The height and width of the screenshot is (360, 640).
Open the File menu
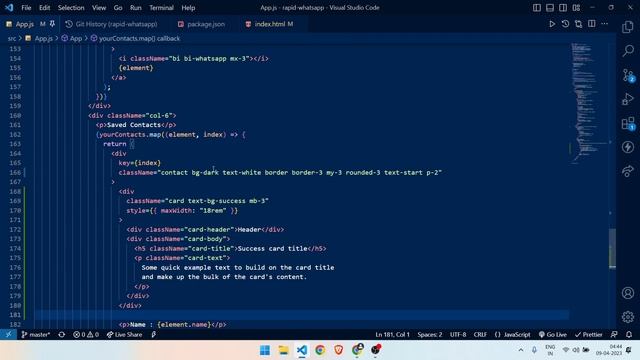click(x=26, y=8)
